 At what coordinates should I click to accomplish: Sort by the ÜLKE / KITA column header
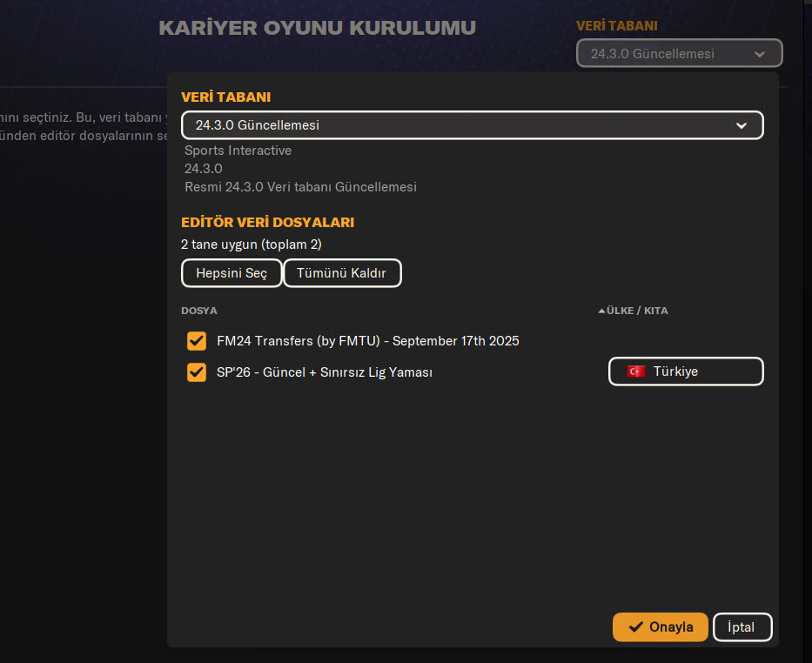(637, 311)
